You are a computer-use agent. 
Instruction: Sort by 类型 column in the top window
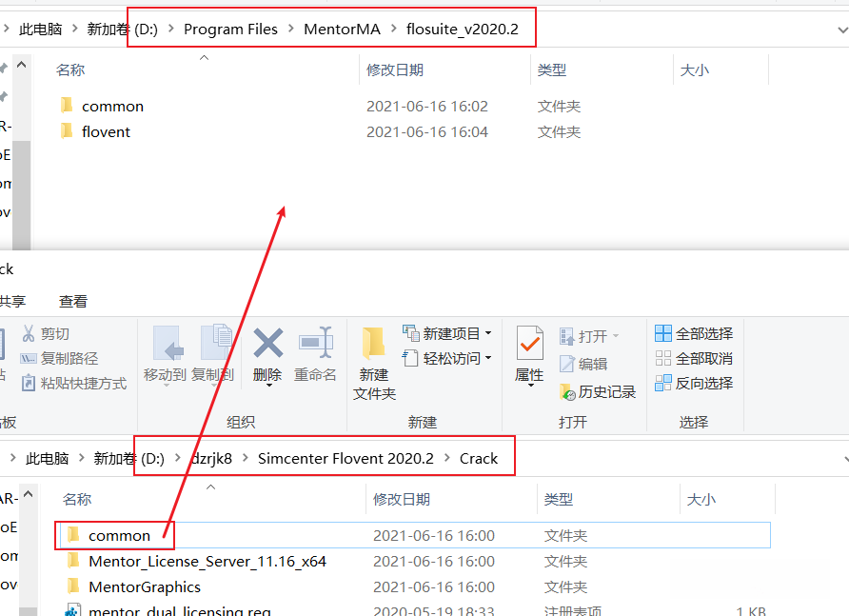tap(552, 70)
